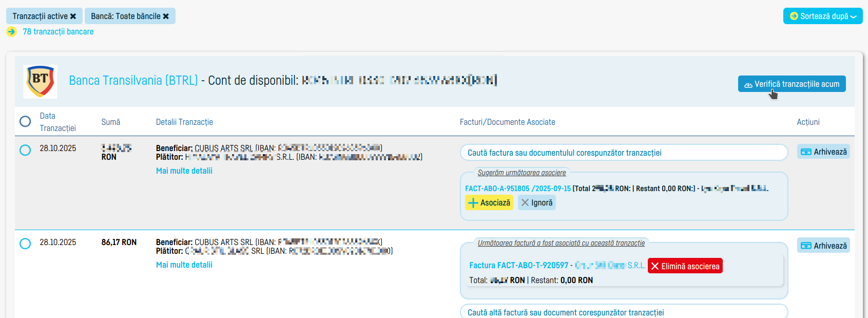Click 'Elimină asocierea' red button
868x318 pixels.
tap(685, 266)
